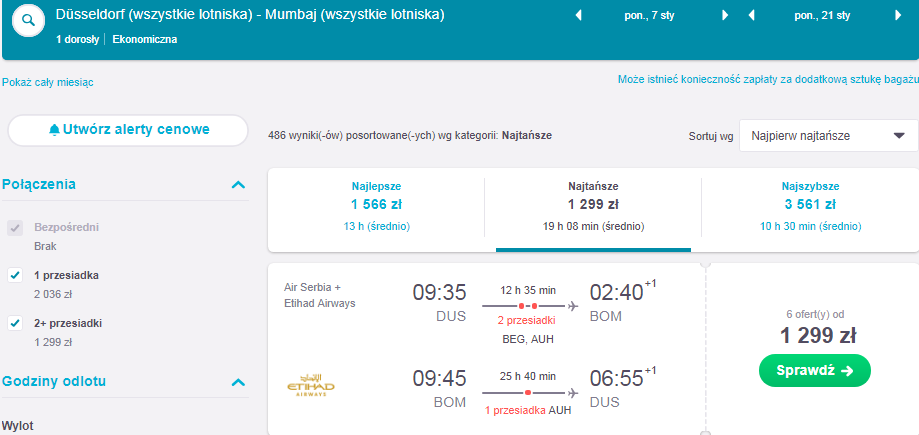Click the 2 036 zł price under 1 przesiadka
This screenshot has width=919, height=435.
pos(53,294)
